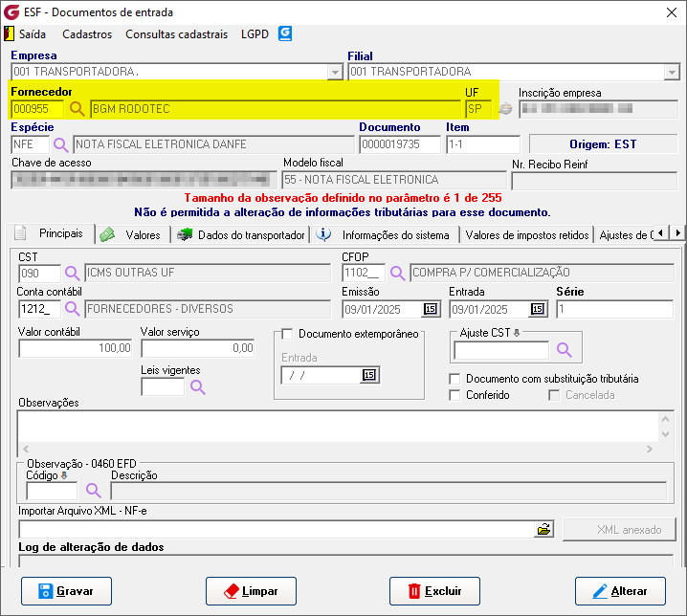Click the Origem: EST label
The image size is (687, 616).
point(603,144)
